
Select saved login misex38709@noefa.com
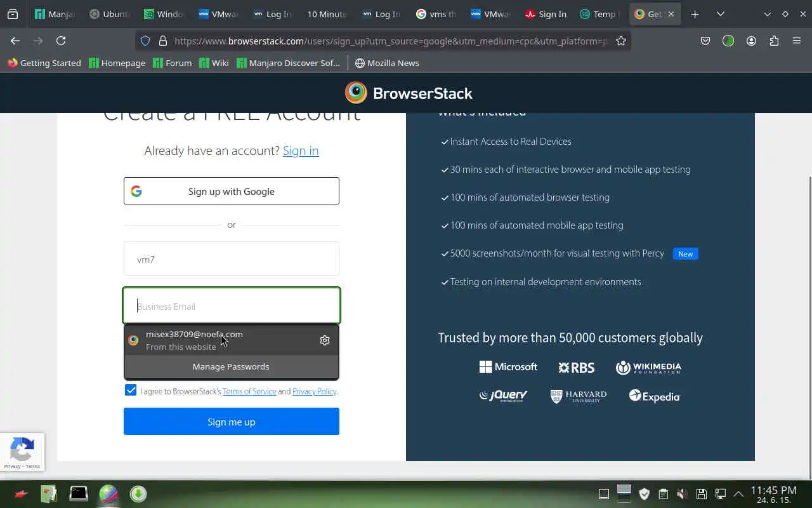(231, 340)
